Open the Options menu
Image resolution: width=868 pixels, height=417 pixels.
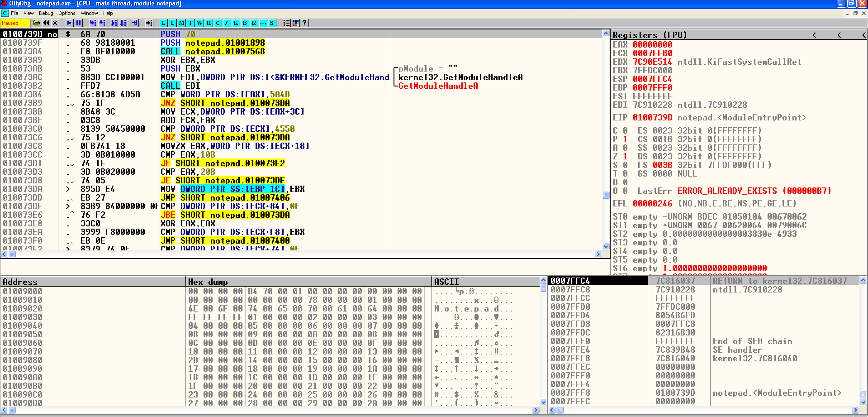pos(66,13)
